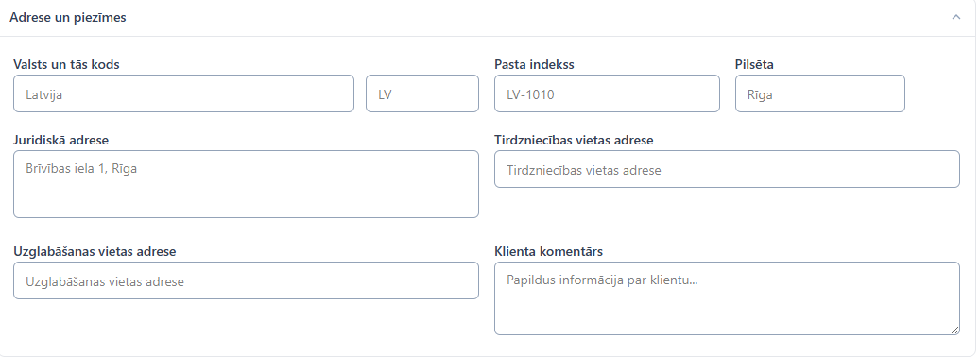980x357 pixels.
Task: Select the postal index field LV-1010
Action: 607,93
